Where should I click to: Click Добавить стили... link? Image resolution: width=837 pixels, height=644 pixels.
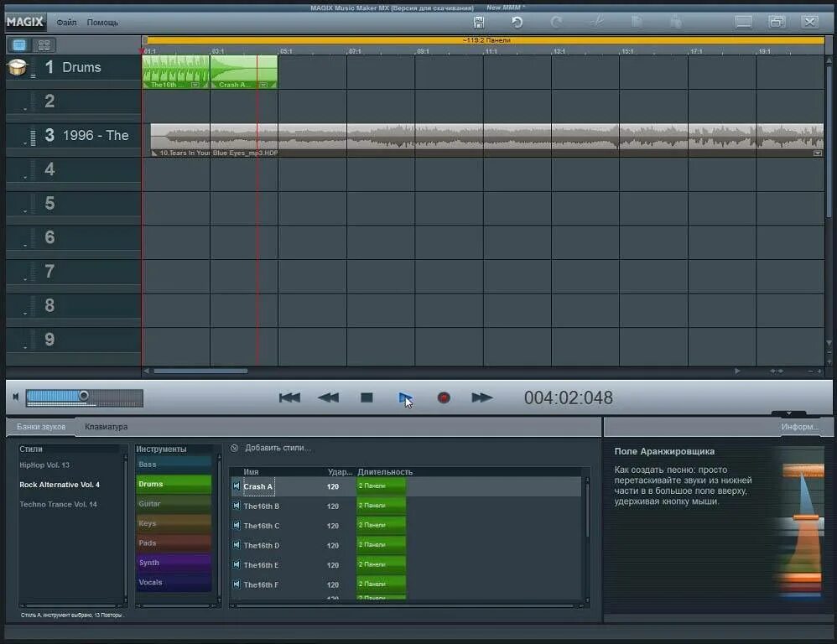point(278,448)
